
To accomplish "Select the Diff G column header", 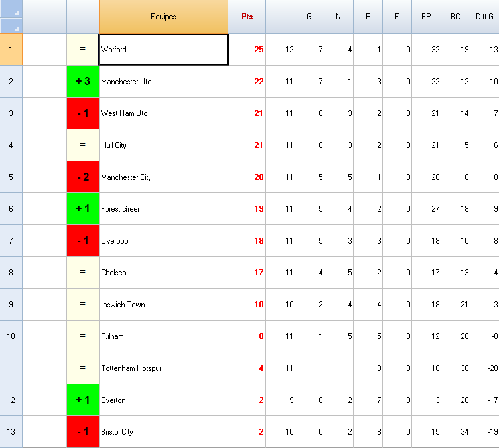I will coord(485,17).
